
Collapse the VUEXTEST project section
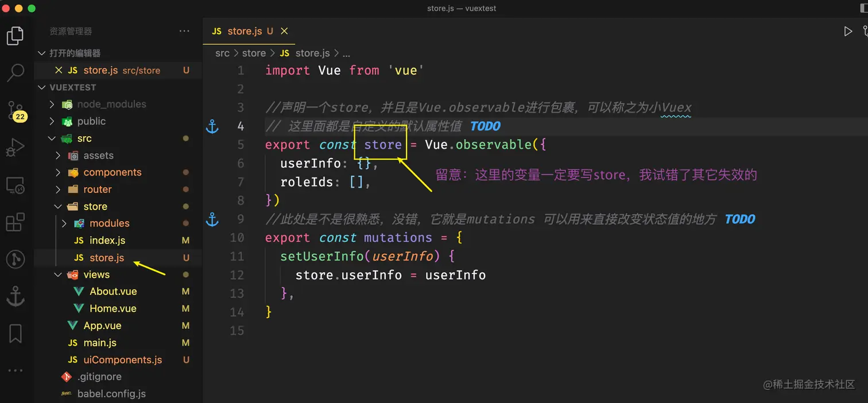pos(41,87)
